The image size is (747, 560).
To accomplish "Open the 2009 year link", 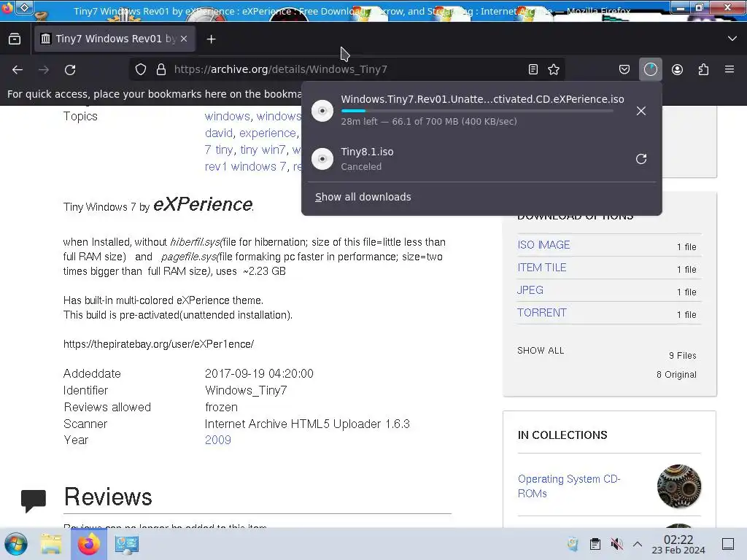I will [217, 440].
